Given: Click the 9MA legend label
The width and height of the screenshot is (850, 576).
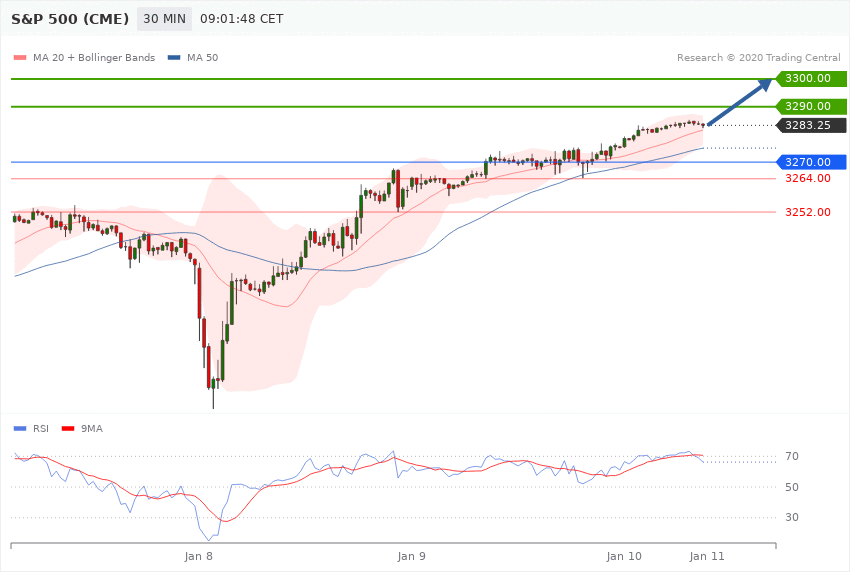Looking at the screenshot, I should pos(92,429).
